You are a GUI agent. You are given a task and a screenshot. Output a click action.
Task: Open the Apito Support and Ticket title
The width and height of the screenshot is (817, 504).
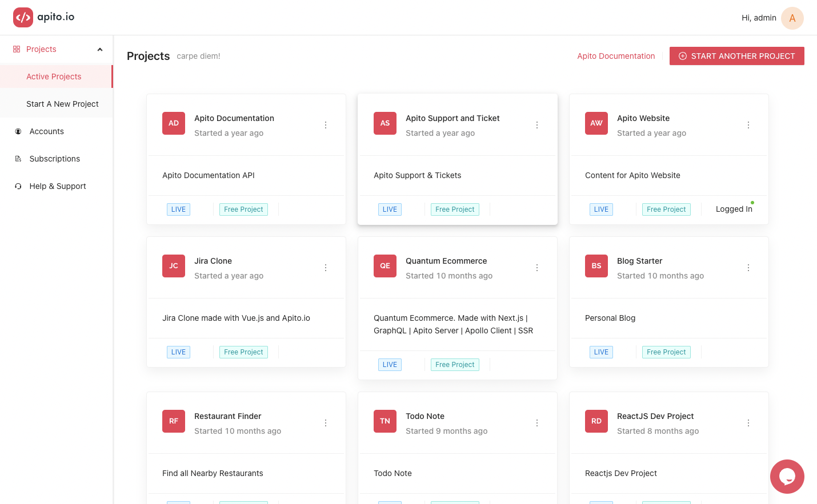click(x=452, y=118)
